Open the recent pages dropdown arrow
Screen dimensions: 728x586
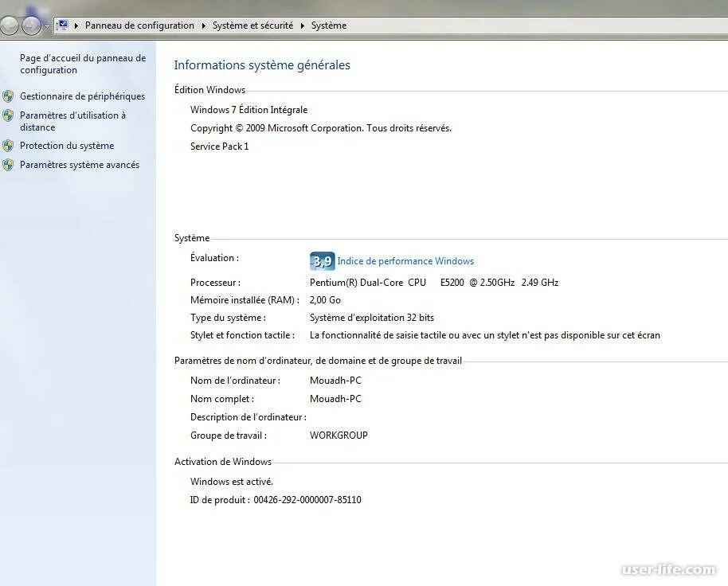(x=47, y=26)
